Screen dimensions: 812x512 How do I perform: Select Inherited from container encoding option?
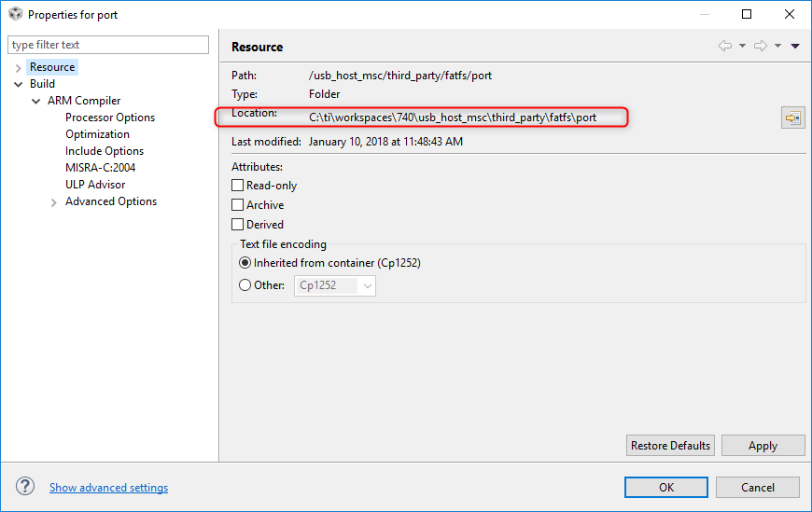pos(245,263)
